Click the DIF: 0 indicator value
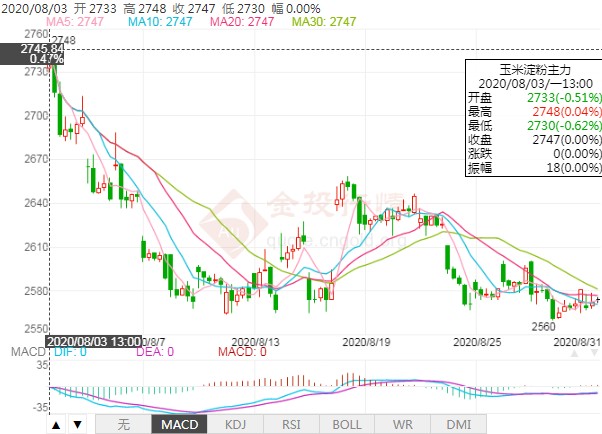The width and height of the screenshot is (602, 434). click(70, 351)
